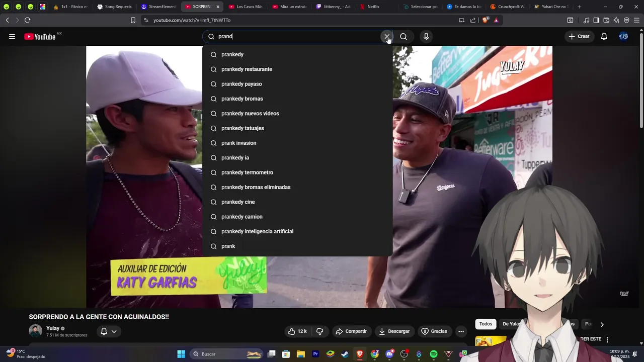Select suggestion "prankedy"

coord(297,54)
